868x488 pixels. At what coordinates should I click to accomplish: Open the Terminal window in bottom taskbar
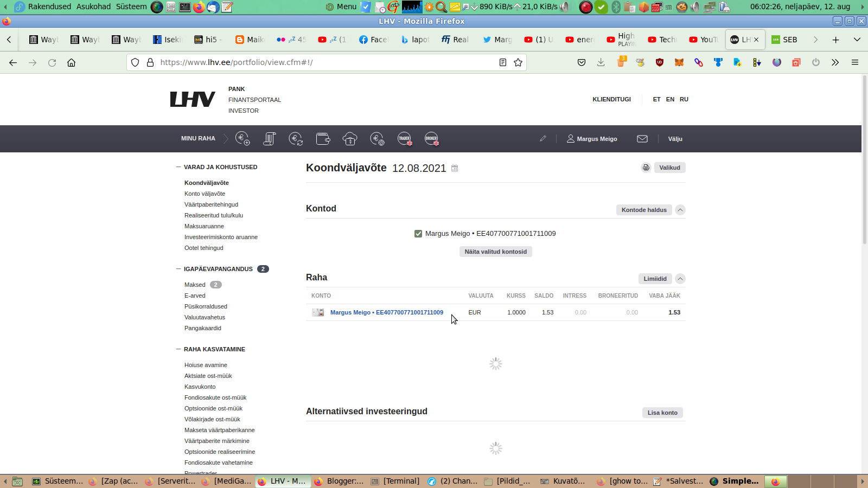[x=395, y=481]
